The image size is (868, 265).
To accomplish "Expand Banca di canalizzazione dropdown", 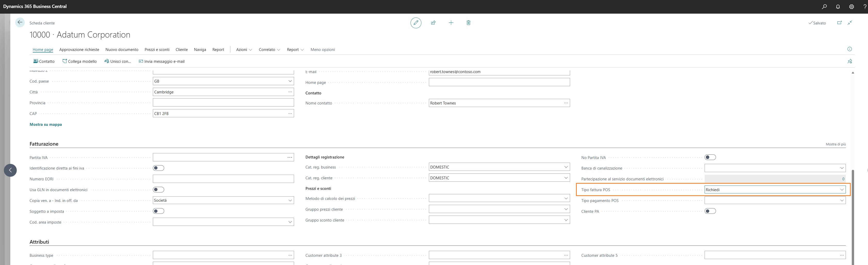I will [x=842, y=168].
